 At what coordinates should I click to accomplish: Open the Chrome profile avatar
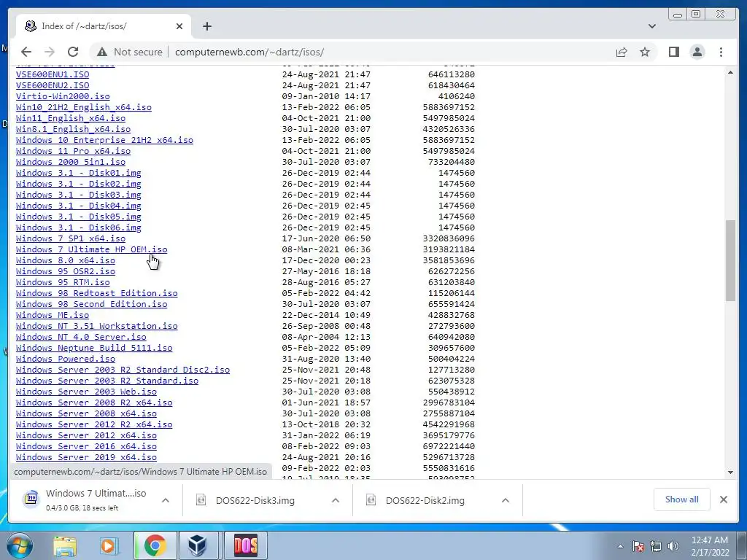pyautogui.click(x=697, y=52)
